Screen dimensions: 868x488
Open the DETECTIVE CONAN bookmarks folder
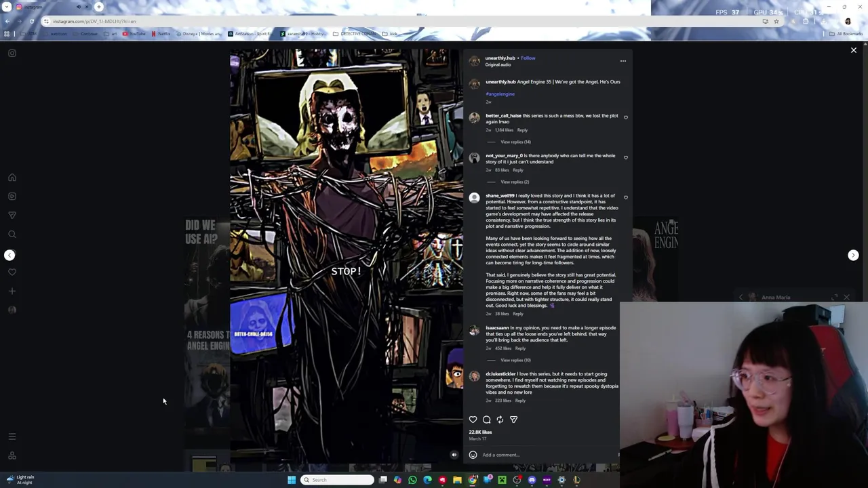point(355,34)
